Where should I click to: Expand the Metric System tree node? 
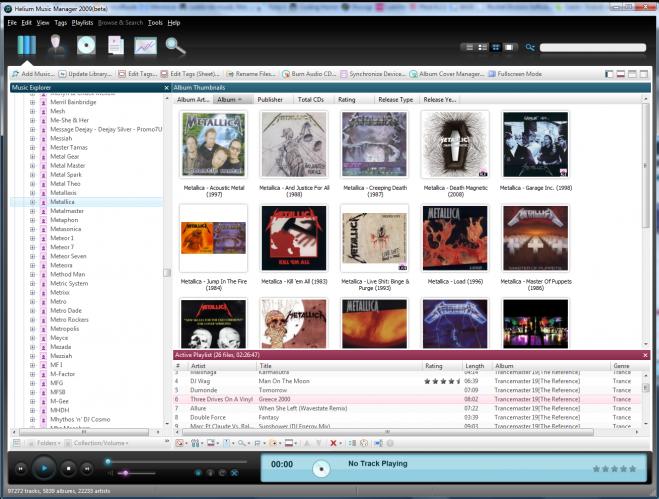coord(32,284)
